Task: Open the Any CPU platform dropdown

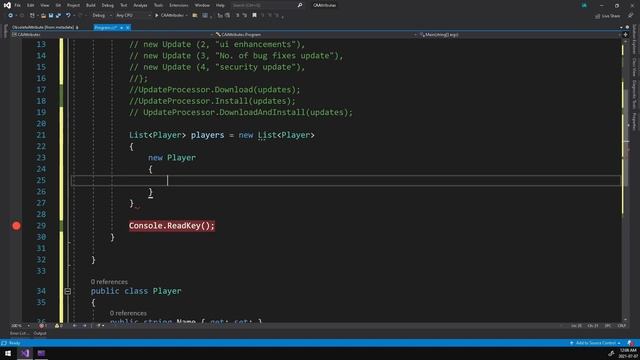Action: [x=133, y=16]
